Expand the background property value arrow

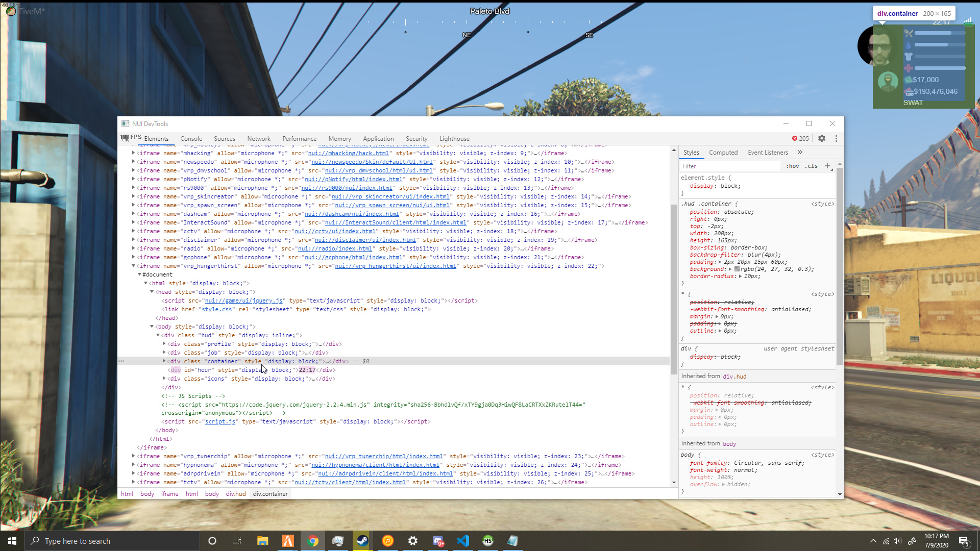pos(729,269)
